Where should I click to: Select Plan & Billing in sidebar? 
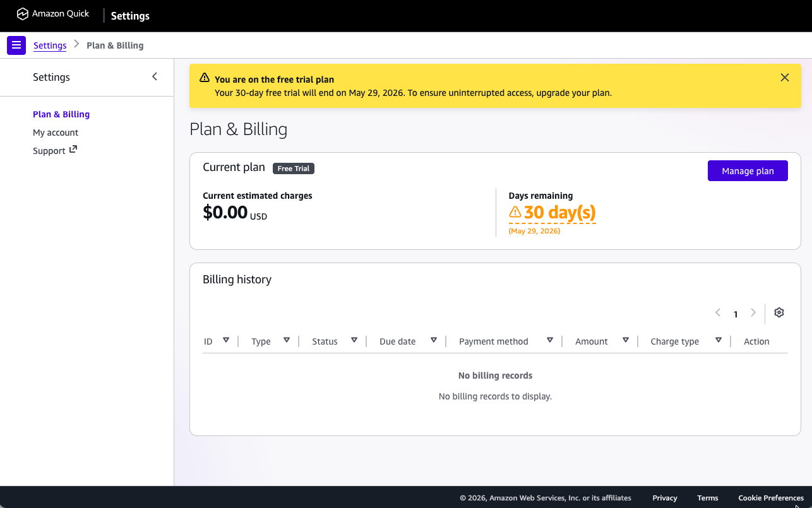[x=61, y=114]
